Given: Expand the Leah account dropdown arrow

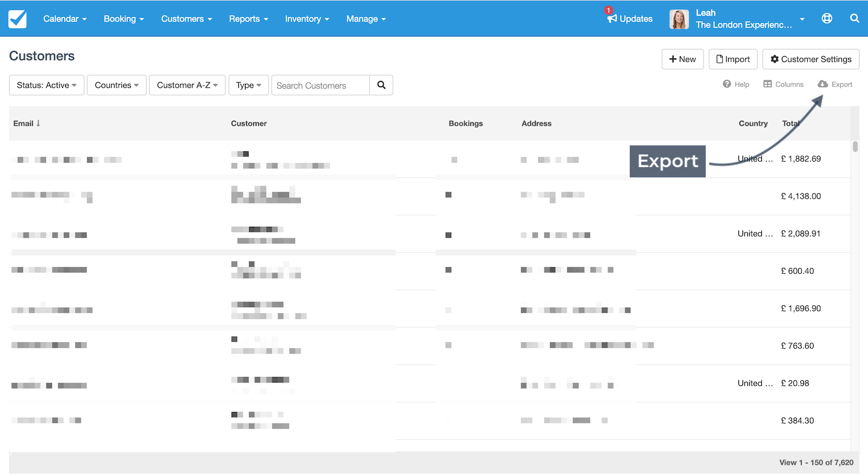Looking at the screenshot, I should 802,19.
